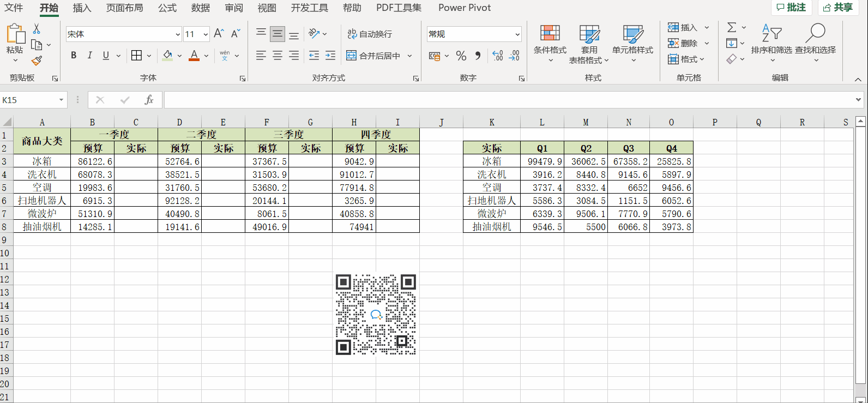Increase indent icon in alignment group

330,55
